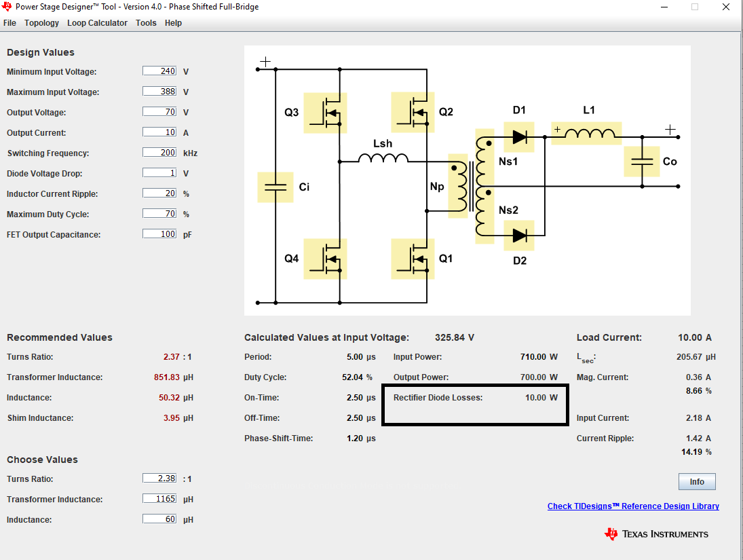The image size is (743, 560).
Task: Click the 14.19 % ripple percentage
Action: (x=697, y=452)
